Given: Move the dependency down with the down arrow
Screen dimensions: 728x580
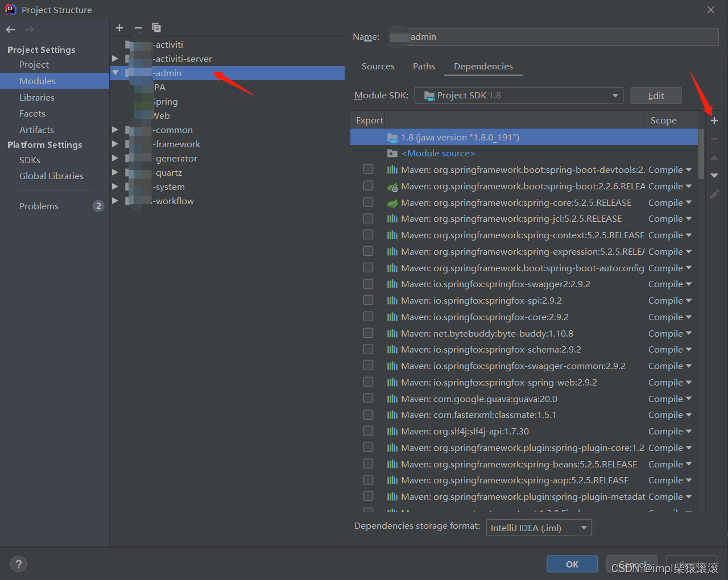Looking at the screenshot, I should click(x=714, y=176).
